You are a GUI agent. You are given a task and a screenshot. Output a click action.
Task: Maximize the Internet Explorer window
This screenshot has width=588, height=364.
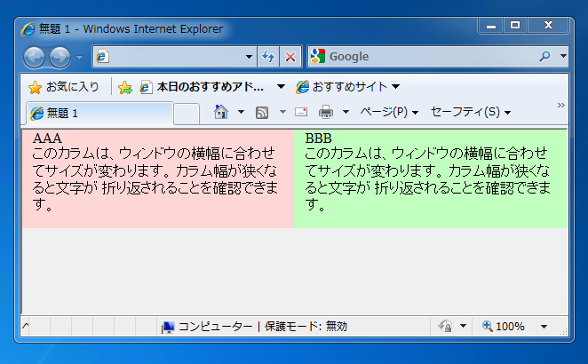pos(515,26)
